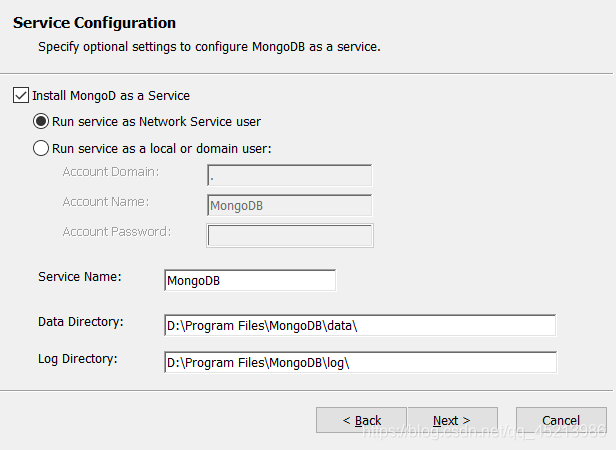This screenshot has height=450, width=616.
Task: Click the 'Log Directory:' label
Action: pyautogui.click(x=78, y=359)
